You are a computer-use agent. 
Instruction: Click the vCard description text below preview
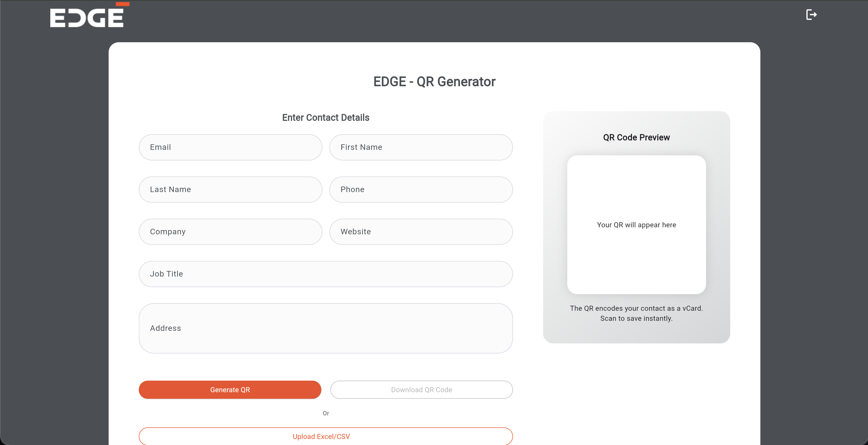click(x=636, y=313)
